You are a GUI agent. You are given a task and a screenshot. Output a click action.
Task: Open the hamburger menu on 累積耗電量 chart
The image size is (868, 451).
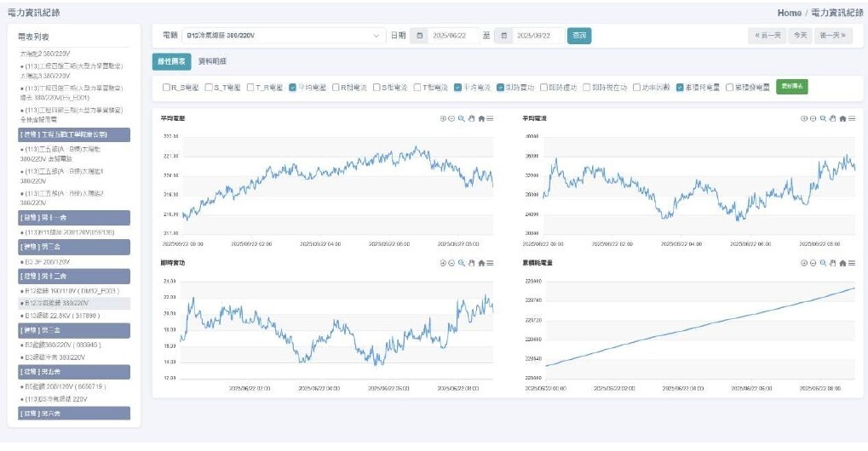pyautogui.click(x=851, y=263)
